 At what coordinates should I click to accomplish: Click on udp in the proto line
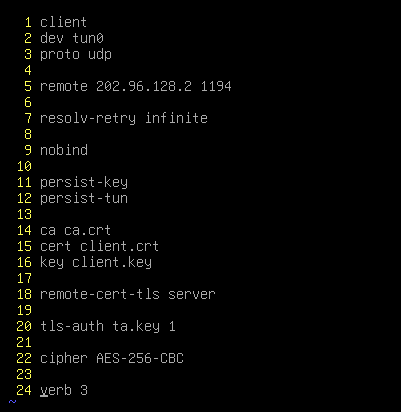(100, 55)
